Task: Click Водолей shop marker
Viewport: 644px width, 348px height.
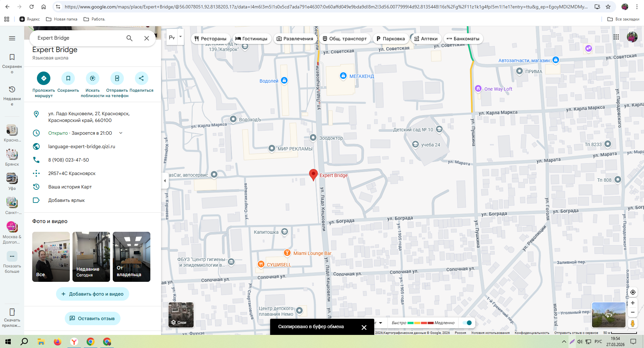Action: pyautogui.click(x=284, y=80)
